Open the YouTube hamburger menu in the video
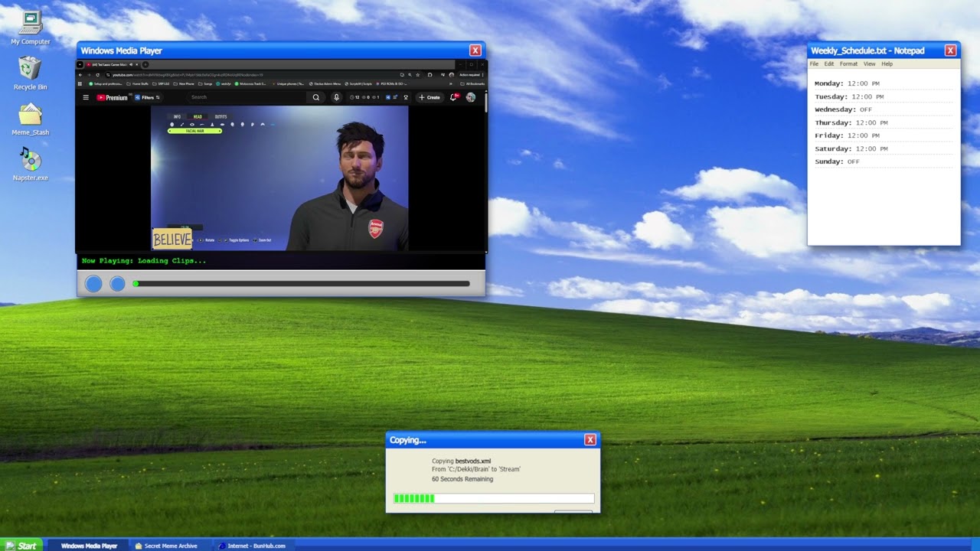 coord(86,97)
